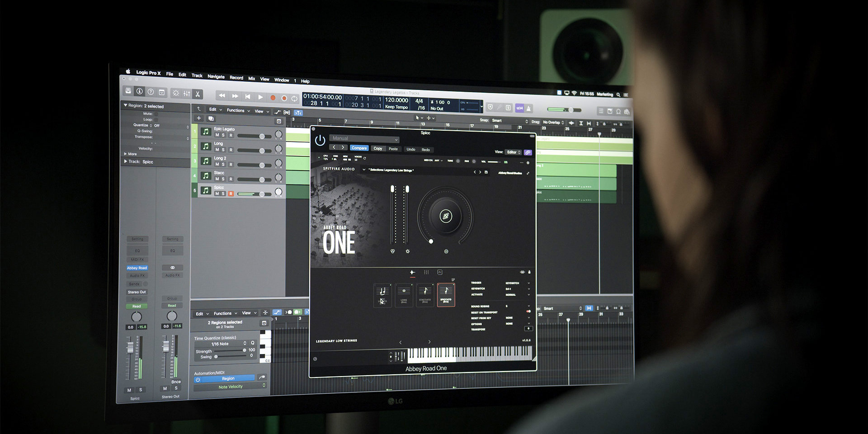Expand More in Region inspector
Screen dimensions: 868x434
point(125,154)
